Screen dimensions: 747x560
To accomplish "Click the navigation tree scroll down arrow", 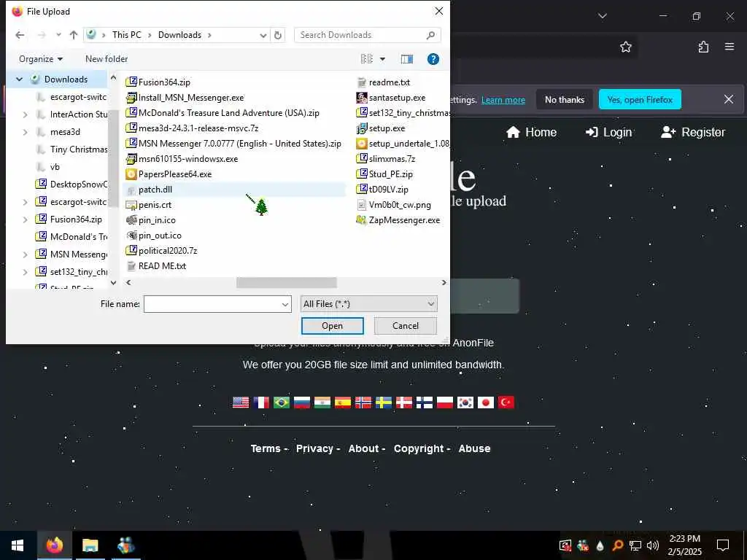I will coord(113,282).
